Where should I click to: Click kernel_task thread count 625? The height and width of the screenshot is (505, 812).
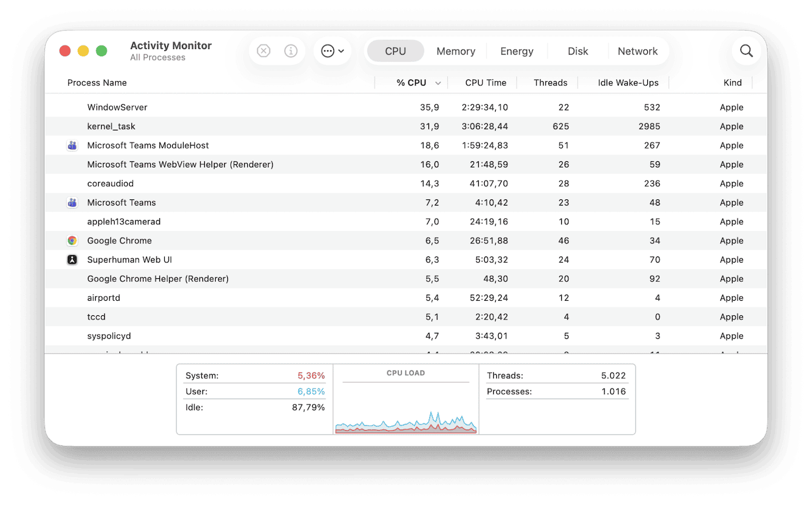[x=561, y=127]
